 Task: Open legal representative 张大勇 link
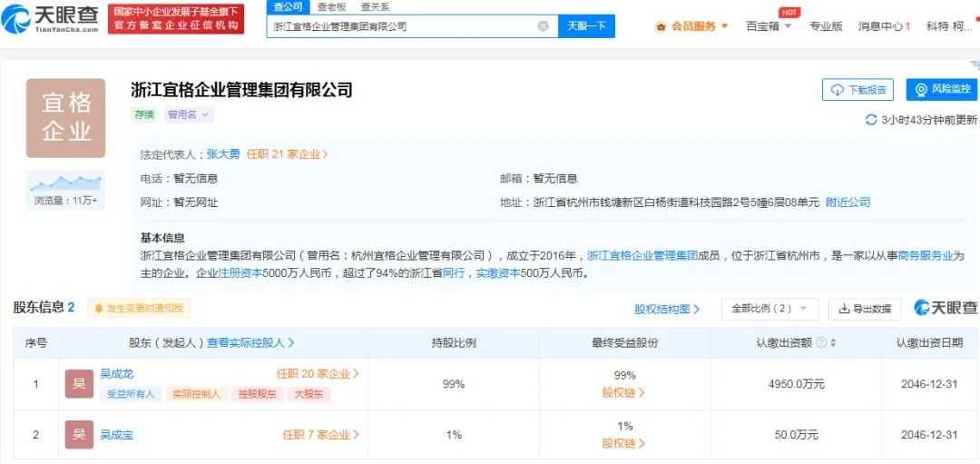coord(223,154)
